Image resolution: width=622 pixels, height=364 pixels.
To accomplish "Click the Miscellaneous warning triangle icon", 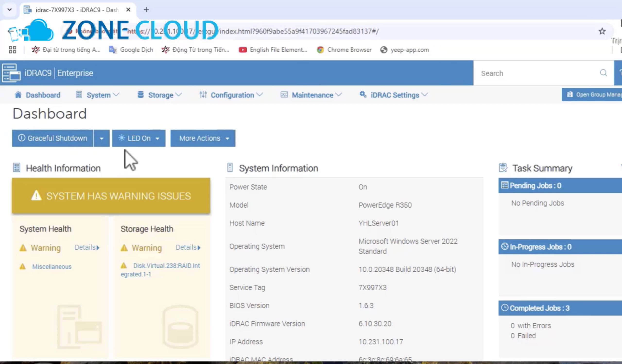I will (23, 266).
